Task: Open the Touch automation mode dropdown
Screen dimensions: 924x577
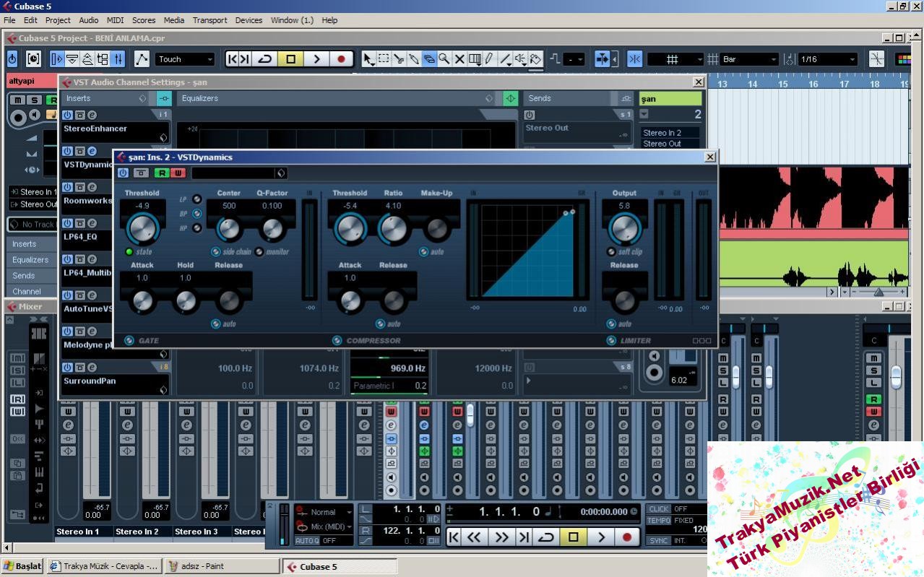Action: (185, 59)
